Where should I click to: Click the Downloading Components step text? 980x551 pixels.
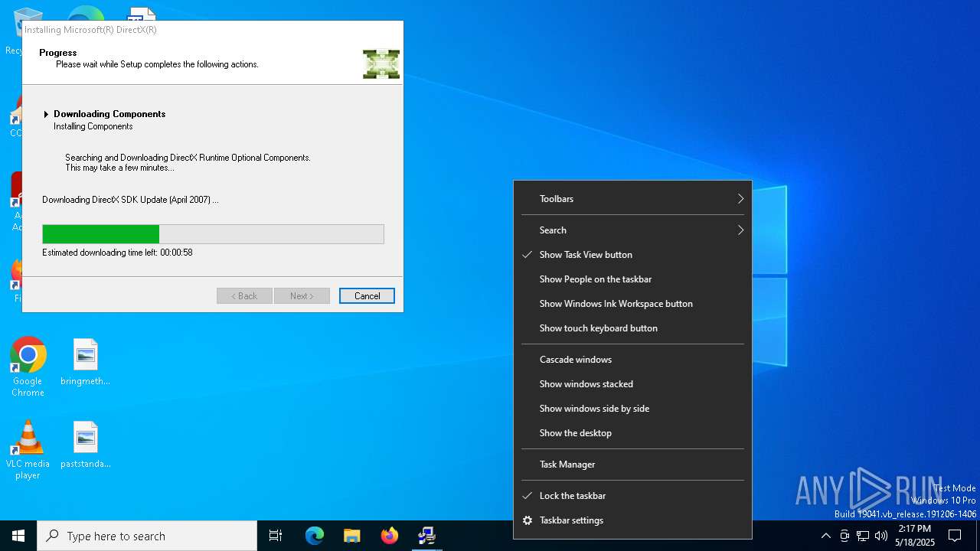[x=109, y=114]
